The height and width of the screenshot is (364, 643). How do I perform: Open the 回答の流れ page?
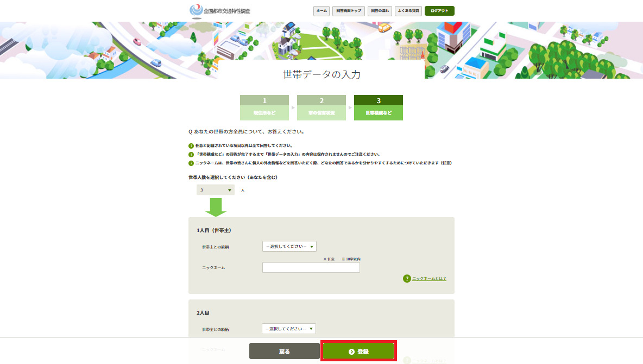point(380,11)
